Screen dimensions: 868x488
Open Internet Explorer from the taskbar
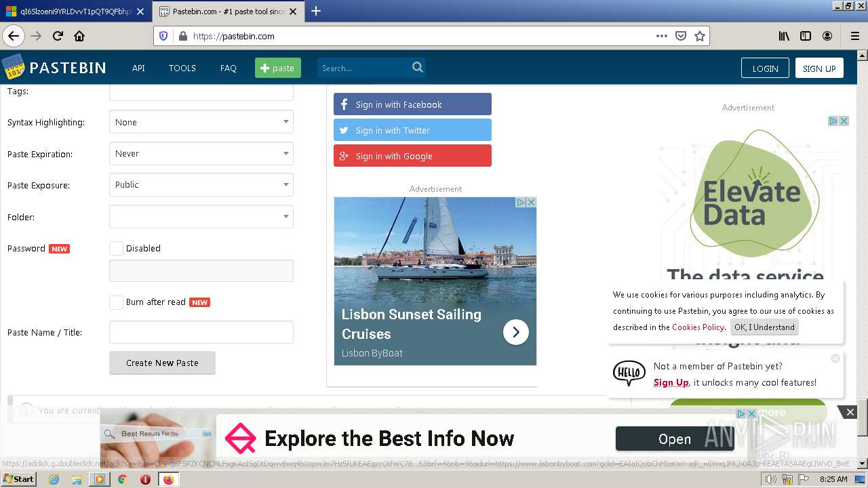point(54,479)
